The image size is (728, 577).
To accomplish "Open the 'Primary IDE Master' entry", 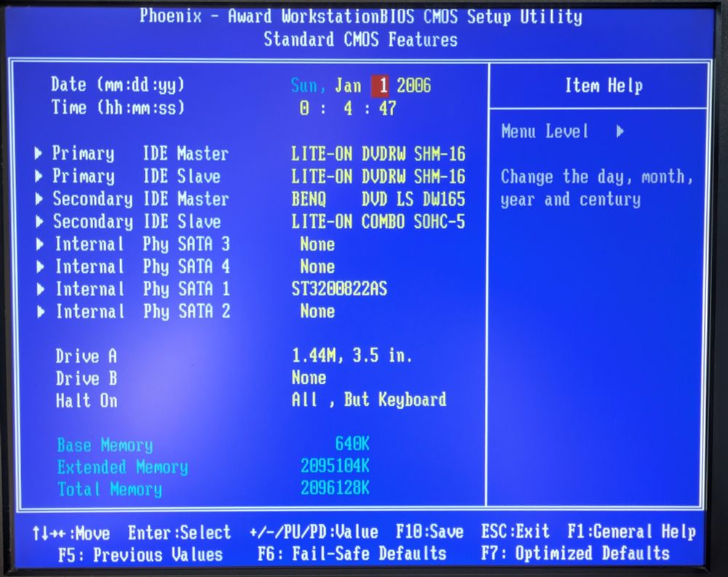I will click(x=141, y=154).
